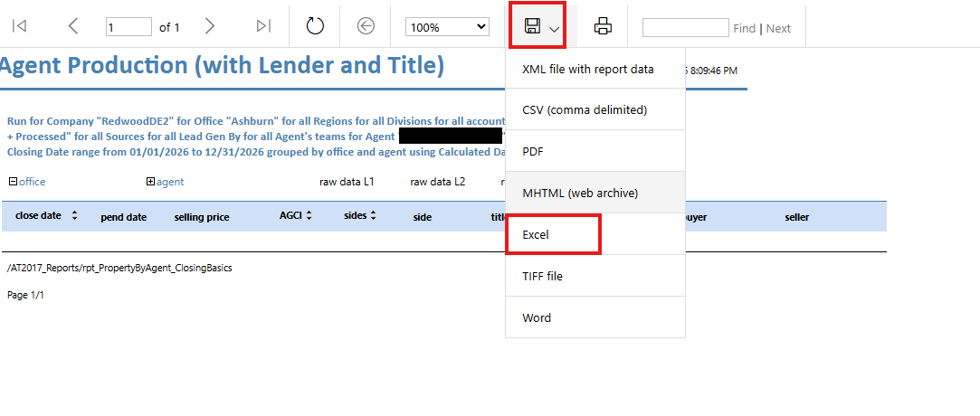The width and height of the screenshot is (980, 416).
Task: Sort by sides column
Action: click(x=373, y=215)
